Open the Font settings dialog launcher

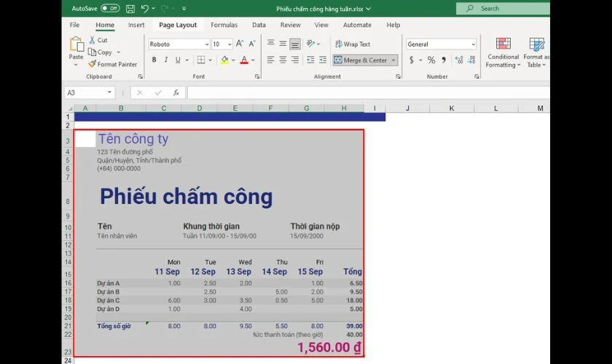click(x=257, y=76)
